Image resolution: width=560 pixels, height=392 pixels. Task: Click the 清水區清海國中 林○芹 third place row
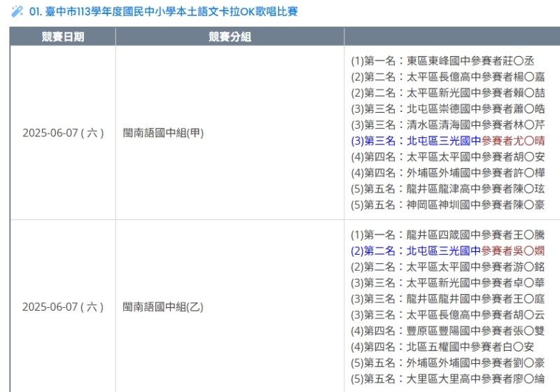(x=447, y=125)
